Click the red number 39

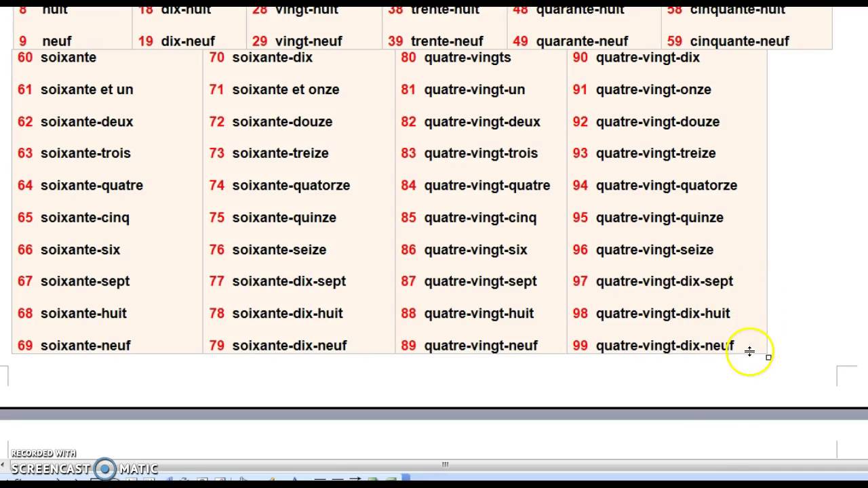tap(395, 41)
